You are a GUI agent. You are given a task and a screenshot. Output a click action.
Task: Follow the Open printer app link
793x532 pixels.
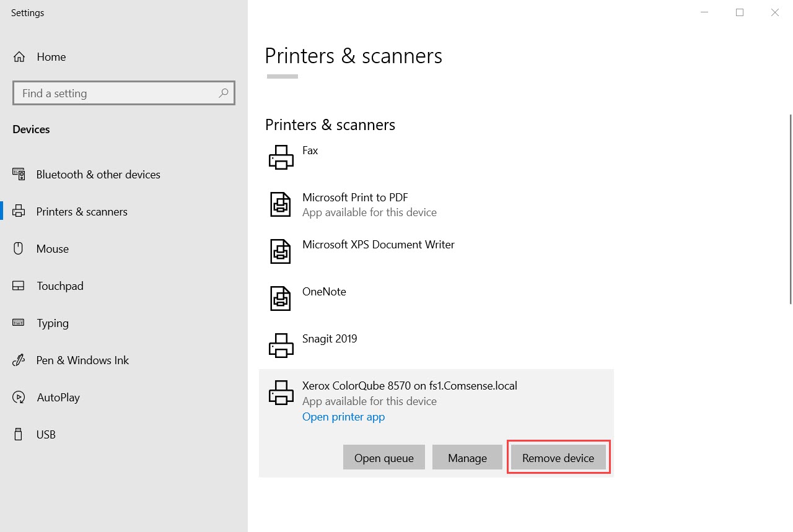[343, 417]
